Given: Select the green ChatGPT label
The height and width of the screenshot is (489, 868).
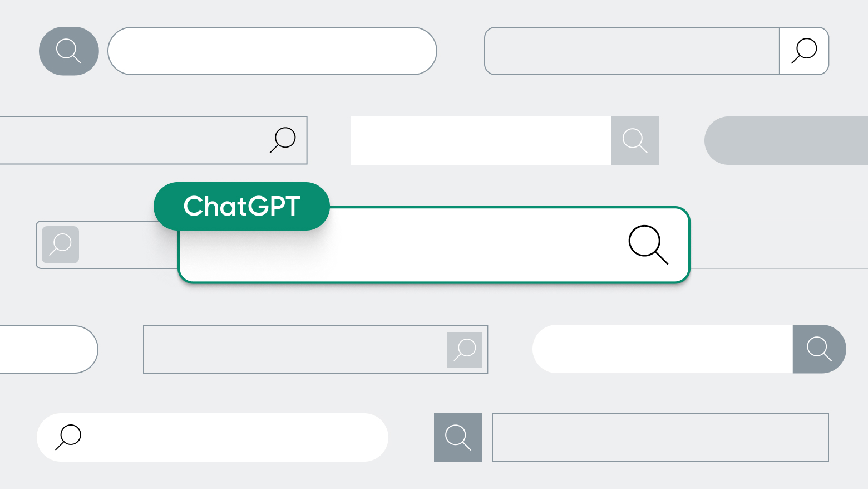Looking at the screenshot, I should [x=241, y=206].
